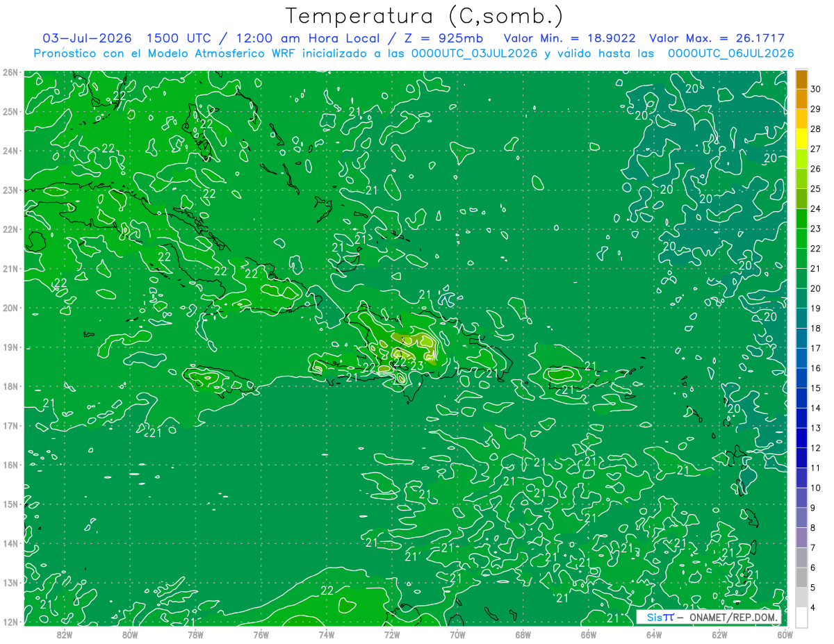Screen dimensions: 834x644
Task: Click the '18N' latitude axis label
Action: [10, 386]
